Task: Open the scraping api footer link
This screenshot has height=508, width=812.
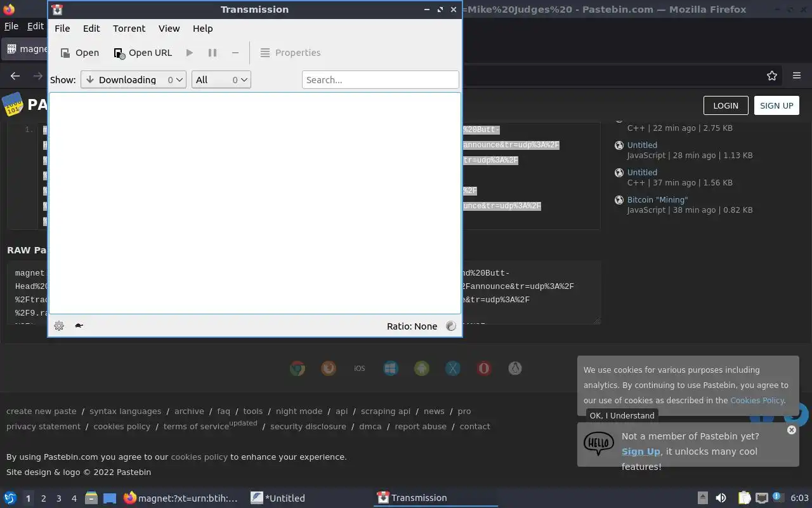Action: 386,411
